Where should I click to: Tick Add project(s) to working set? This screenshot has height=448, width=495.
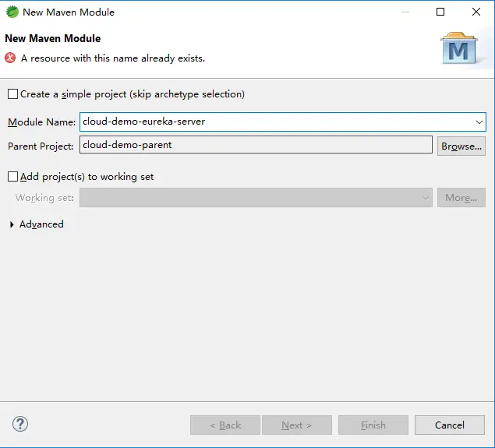click(x=12, y=176)
